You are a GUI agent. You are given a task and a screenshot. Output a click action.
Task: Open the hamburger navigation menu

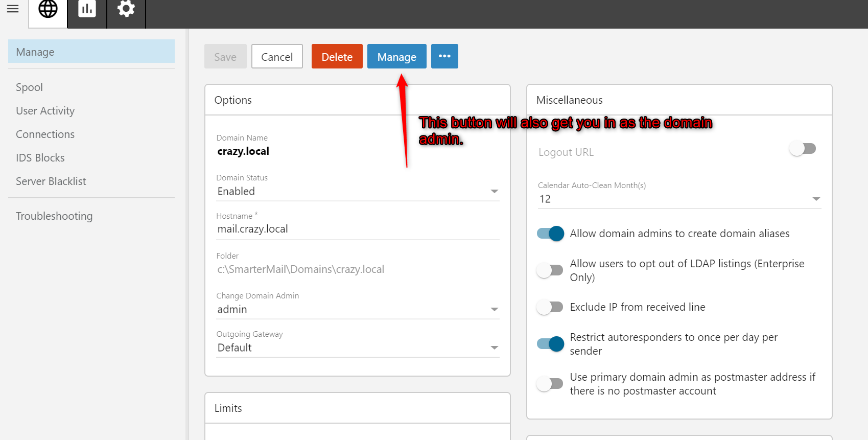coord(13,9)
